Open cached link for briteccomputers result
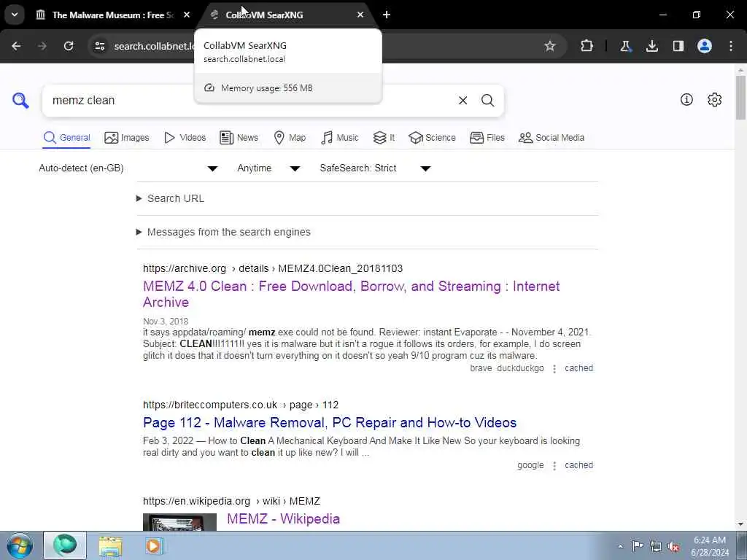747x560 pixels. click(x=578, y=465)
